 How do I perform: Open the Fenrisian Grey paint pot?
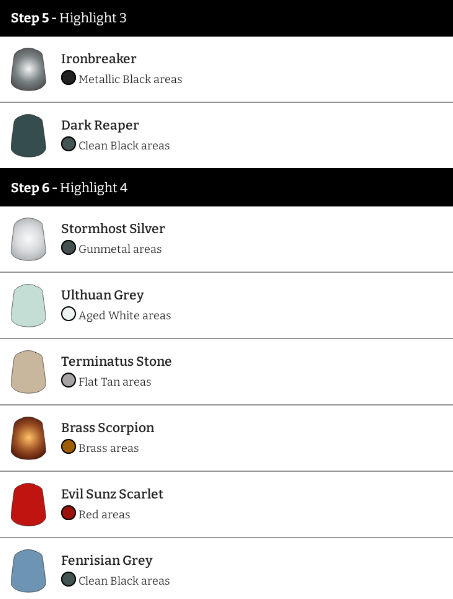pos(29,571)
